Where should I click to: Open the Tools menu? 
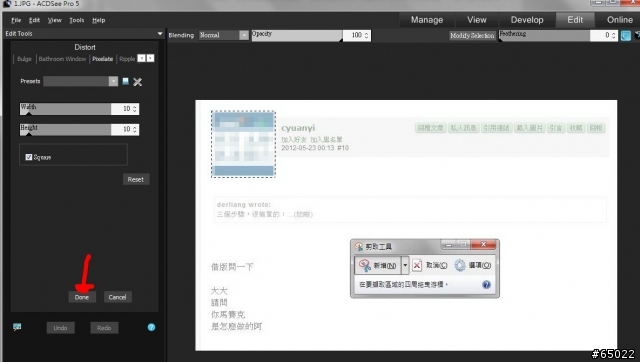pos(77,20)
